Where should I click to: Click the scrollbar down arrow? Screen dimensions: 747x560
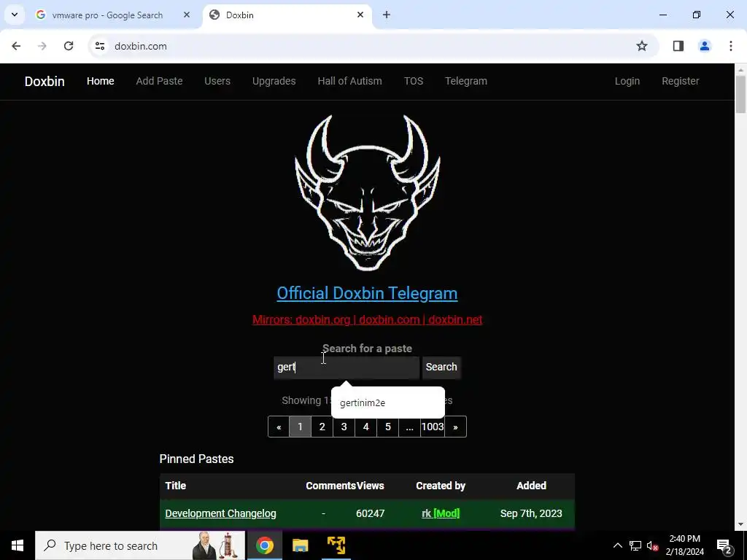click(x=741, y=524)
